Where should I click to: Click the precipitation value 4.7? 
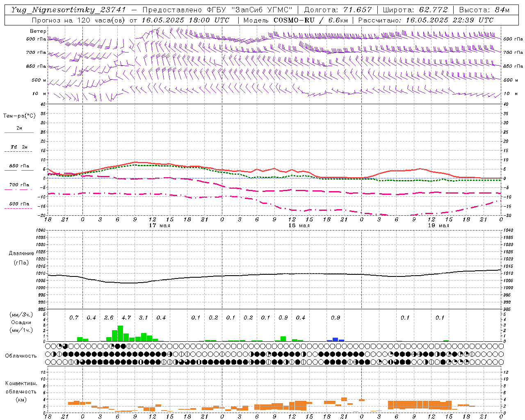click(126, 318)
